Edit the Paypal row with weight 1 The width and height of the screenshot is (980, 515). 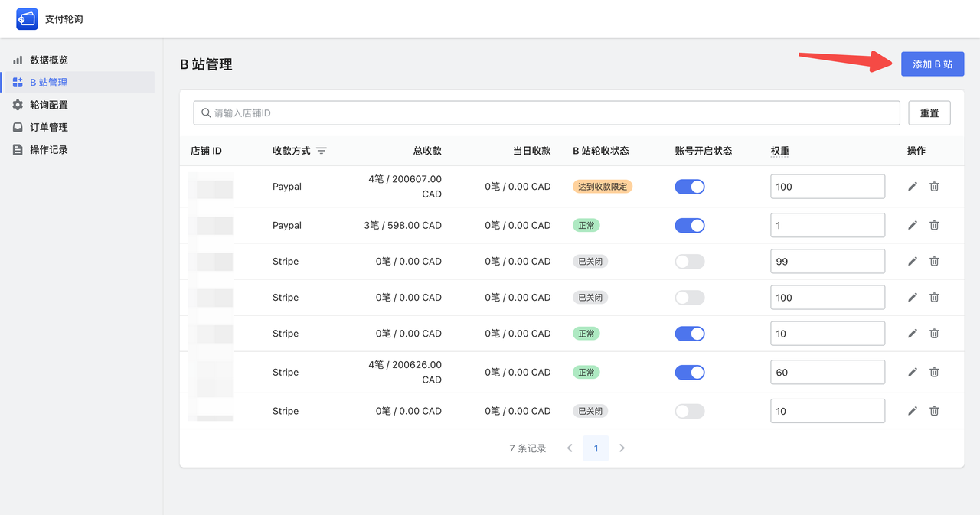tap(912, 226)
